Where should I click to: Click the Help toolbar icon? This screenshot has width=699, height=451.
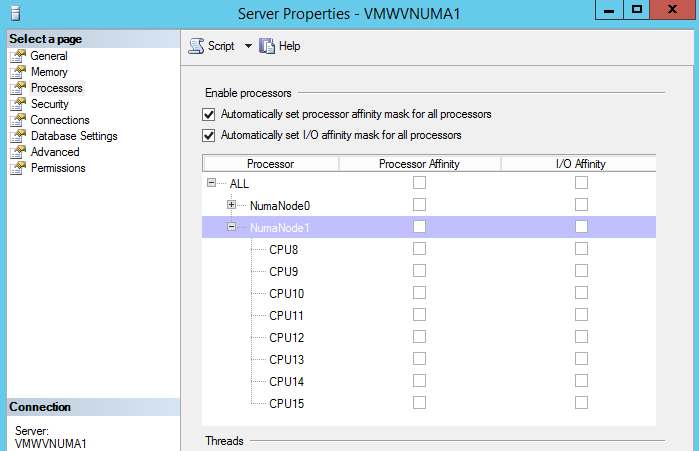click(267, 46)
